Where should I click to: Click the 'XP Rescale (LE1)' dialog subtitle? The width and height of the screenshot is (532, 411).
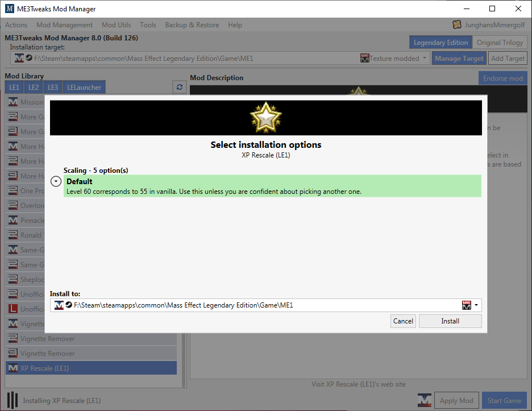point(266,155)
